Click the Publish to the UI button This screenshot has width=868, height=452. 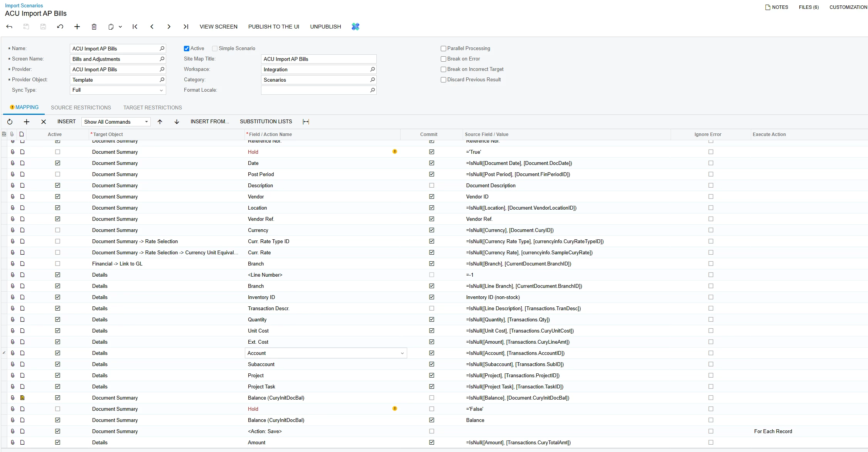[274, 27]
